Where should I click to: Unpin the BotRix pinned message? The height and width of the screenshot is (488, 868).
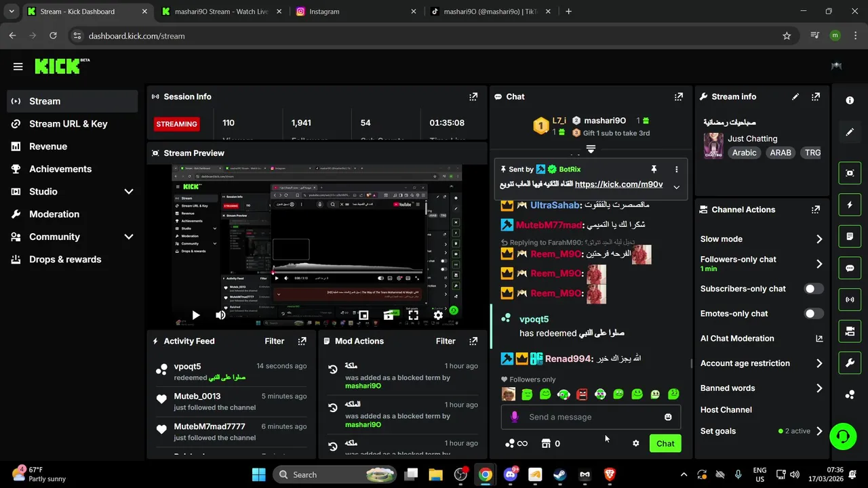pos(654,169)
